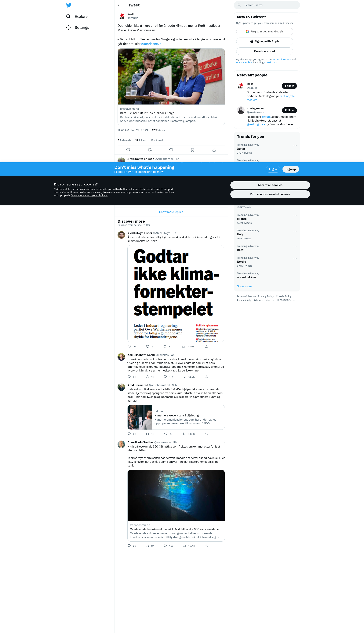Share the main Rødt tweet
Screen dimensions: 364x633
[214, 150]
